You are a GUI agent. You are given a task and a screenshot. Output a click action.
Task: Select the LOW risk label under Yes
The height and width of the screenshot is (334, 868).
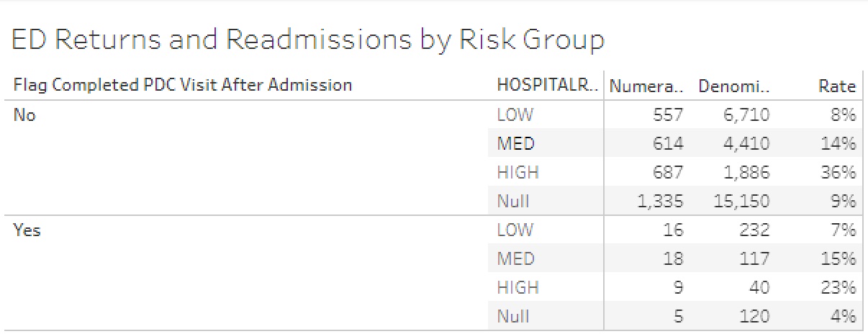click(x=515, y=230)
